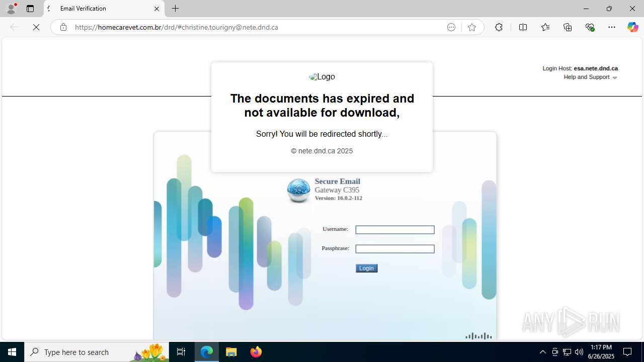Click the broken Logo image

322,77
